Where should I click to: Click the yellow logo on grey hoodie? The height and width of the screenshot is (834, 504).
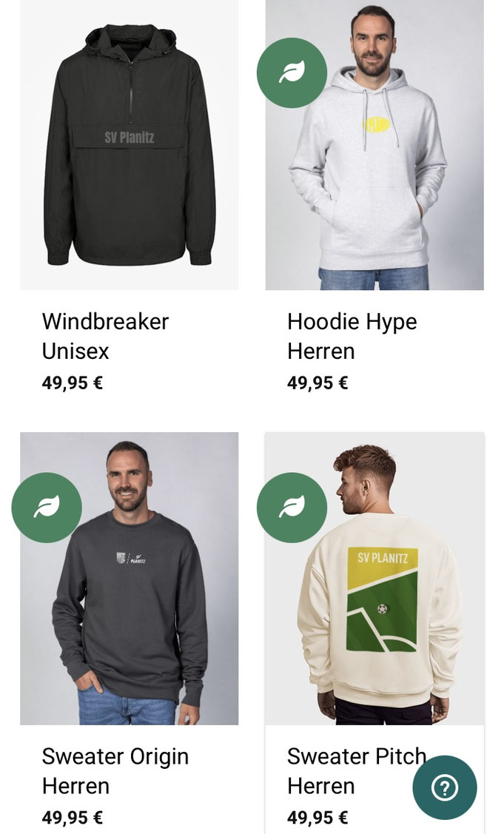point(376,124)
